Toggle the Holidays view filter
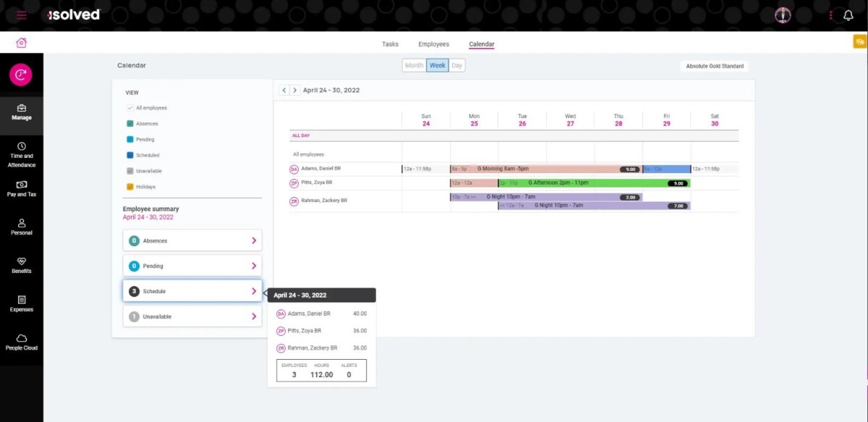The image size is (868, 422). (129, 186)
